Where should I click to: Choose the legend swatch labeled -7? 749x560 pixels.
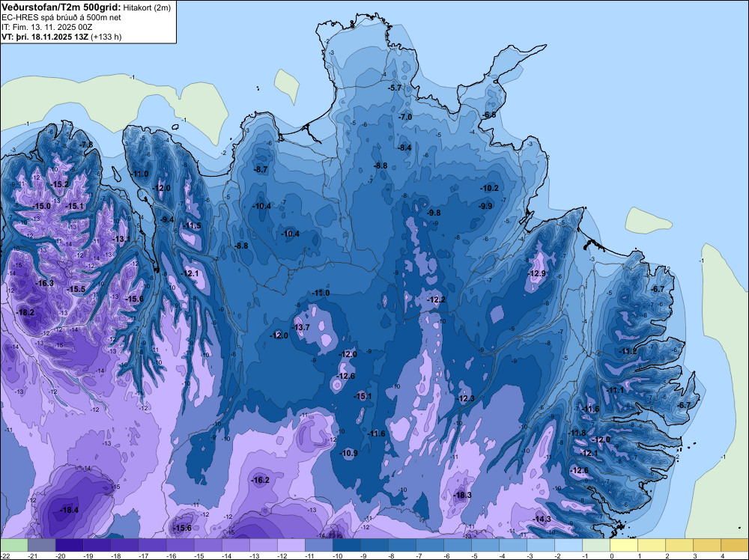pyautogui.click(x=429, y=545)
